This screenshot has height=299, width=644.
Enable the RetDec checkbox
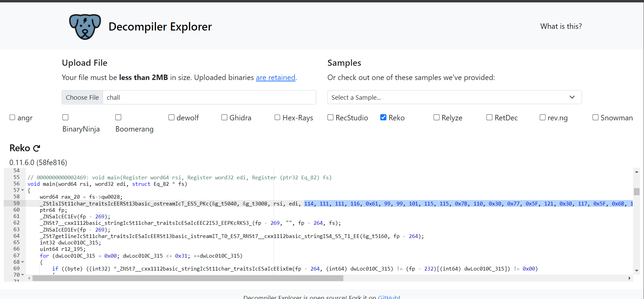[x=489, y=117]
